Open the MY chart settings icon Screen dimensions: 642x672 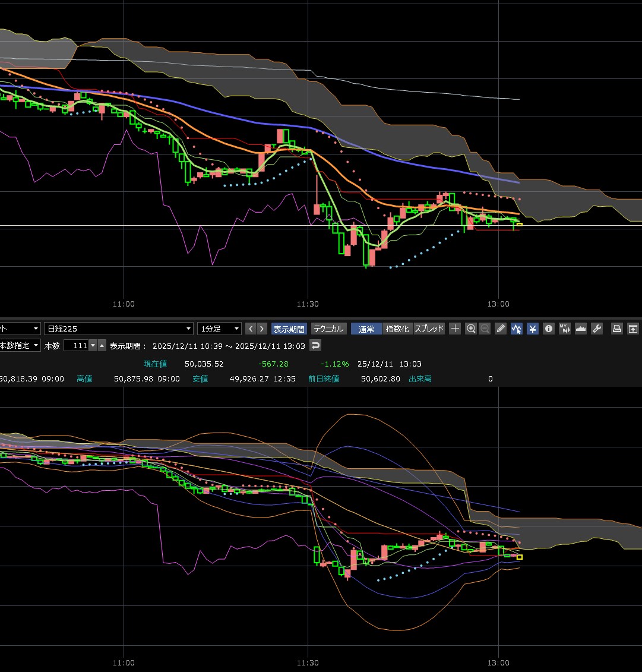[565, 329]
